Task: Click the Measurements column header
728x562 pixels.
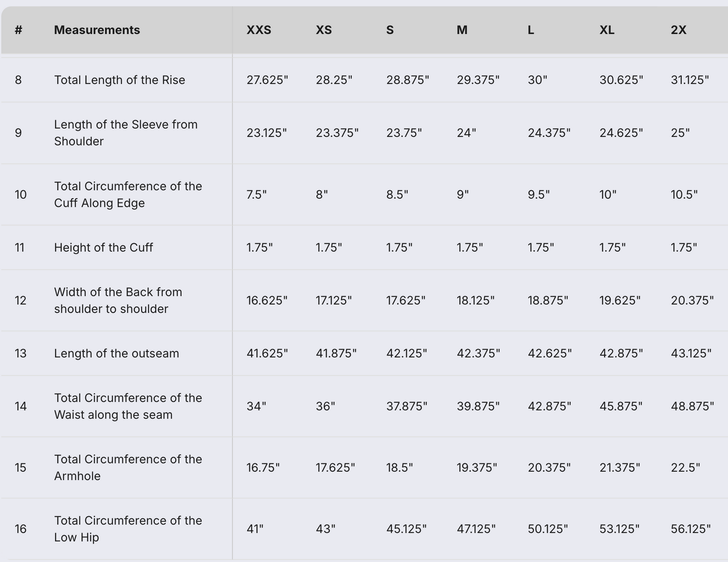Action: (97, 30)
